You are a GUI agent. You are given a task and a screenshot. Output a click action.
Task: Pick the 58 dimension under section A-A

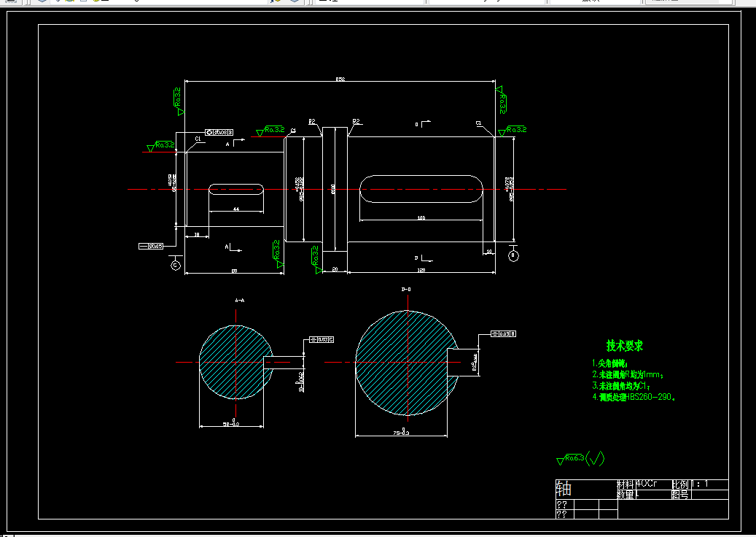pyautogui.click(x=231, y=422)
